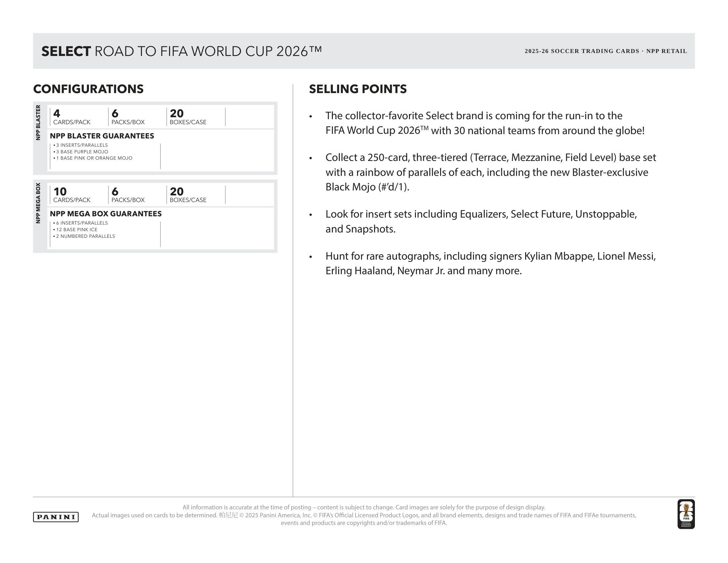
Task: Select the NPP Mega Box vertical label
Action: [x=38, y=203]
